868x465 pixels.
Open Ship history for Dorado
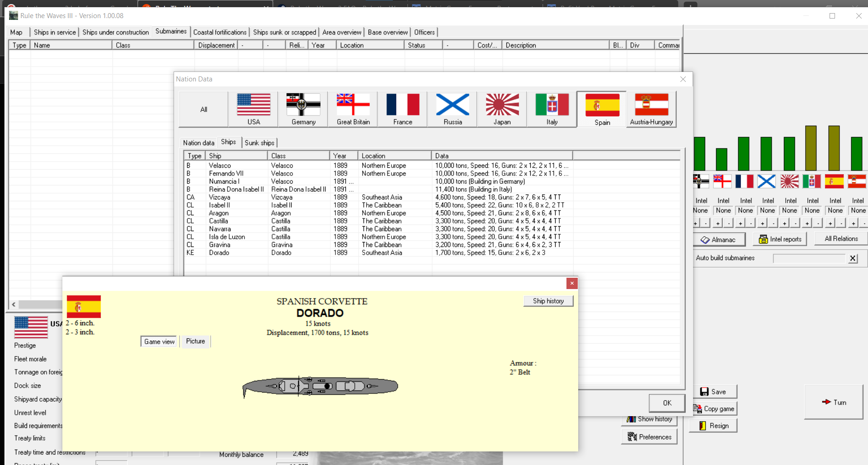click(x=548, y=301)
